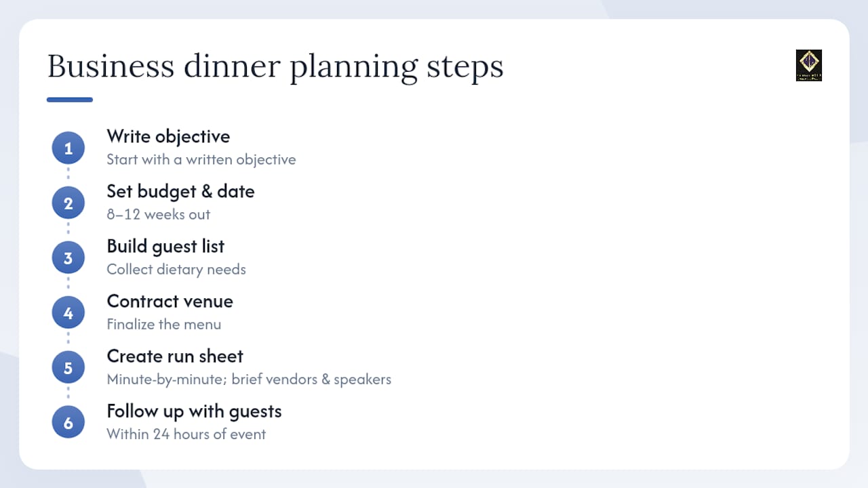Click the number 3 step circle
The width and height of the screenshot is (868, 488).
tap(68, 258)
